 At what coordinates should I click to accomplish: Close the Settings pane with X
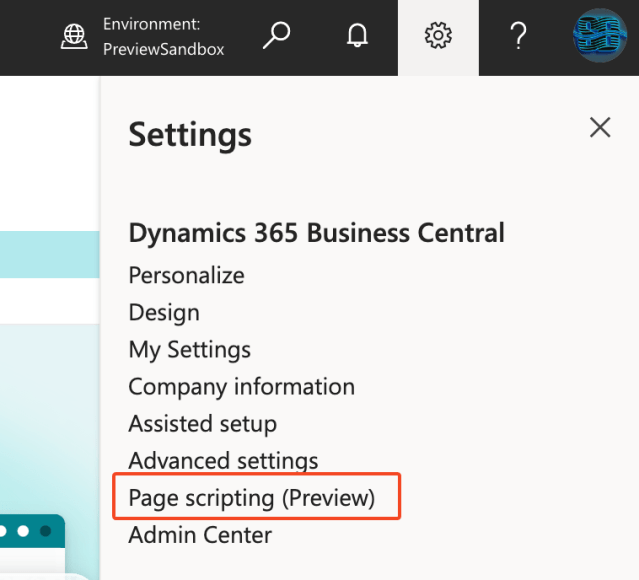600,127
